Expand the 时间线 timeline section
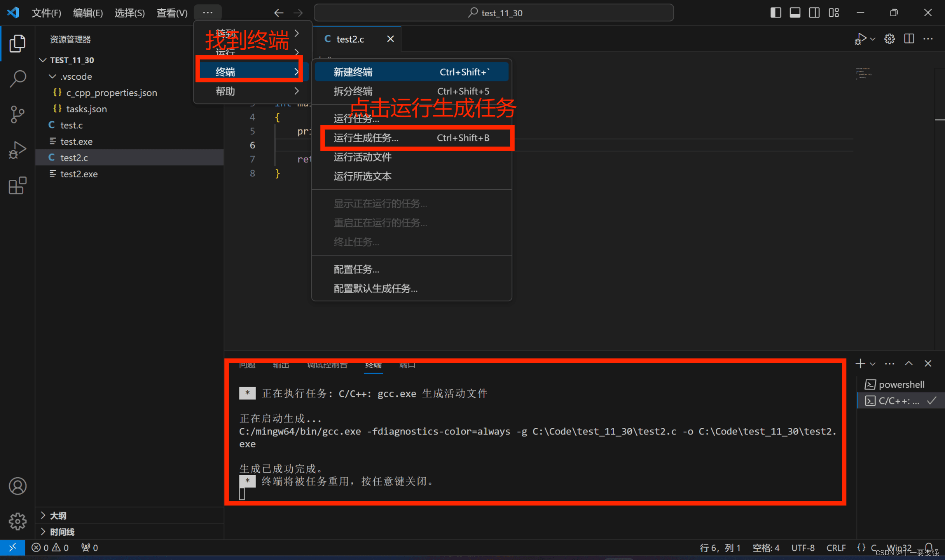Image resolution: width=945 pixels, height=560 pixels. tap(130, 532)
